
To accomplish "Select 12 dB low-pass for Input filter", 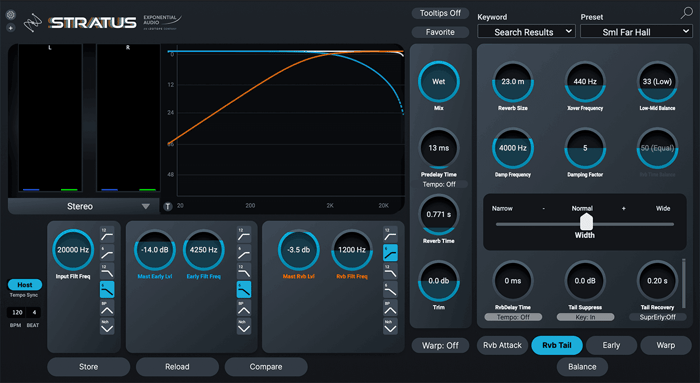I will [107, 271].
